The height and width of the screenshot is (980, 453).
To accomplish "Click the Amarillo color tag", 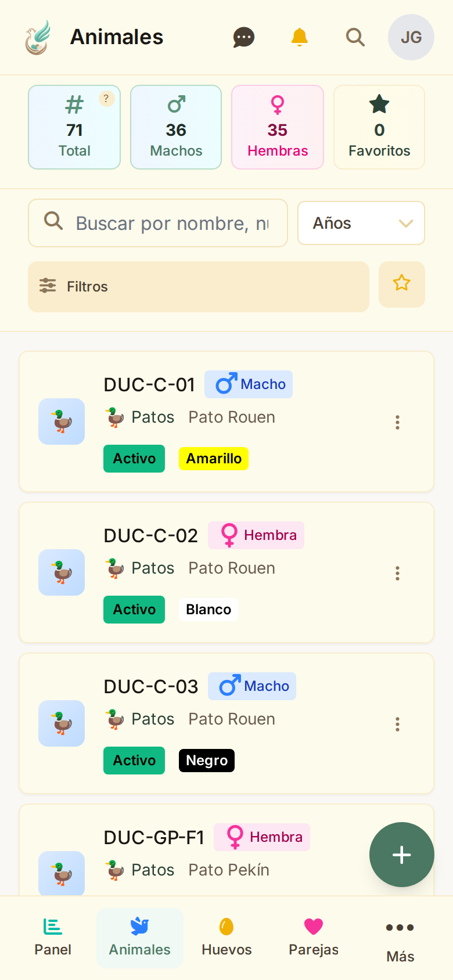I will click(x=214, y=459).
